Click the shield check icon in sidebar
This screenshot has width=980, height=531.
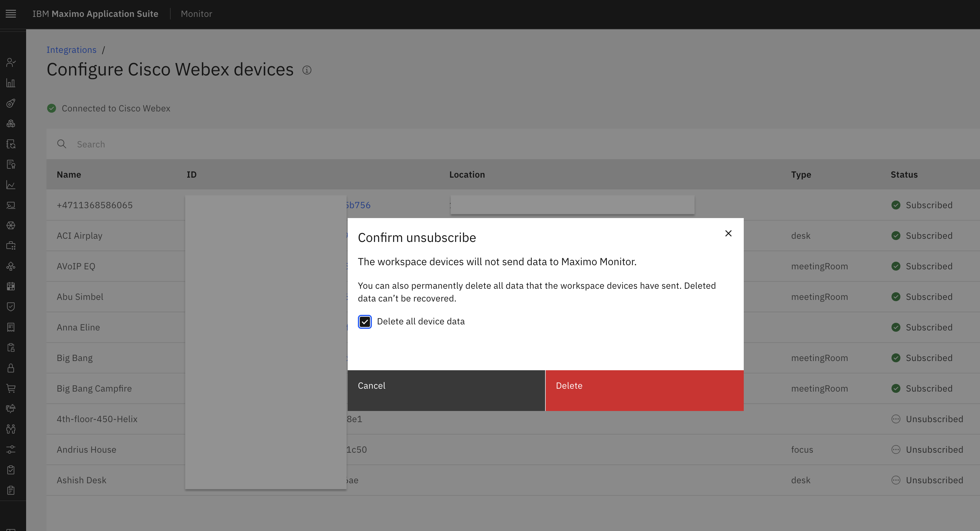point(11,307)
